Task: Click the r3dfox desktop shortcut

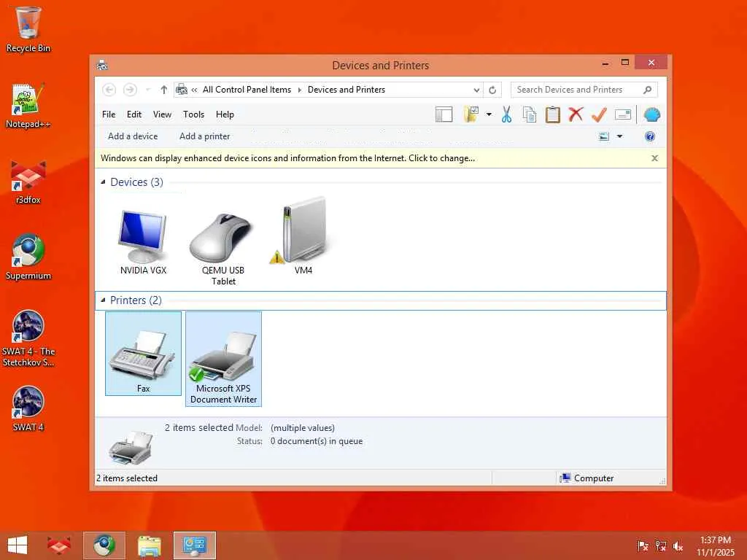Action: (28, 182)
